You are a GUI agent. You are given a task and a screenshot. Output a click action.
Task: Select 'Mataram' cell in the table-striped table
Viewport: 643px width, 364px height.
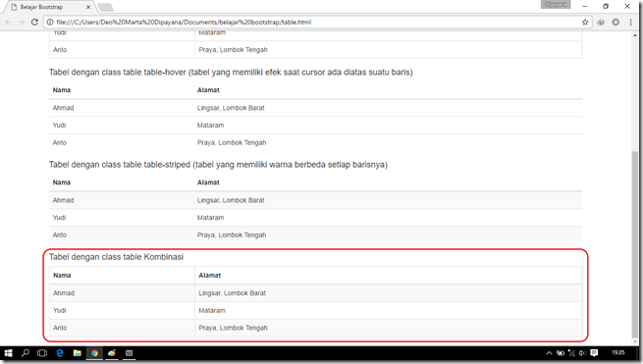tap(211, 218)
